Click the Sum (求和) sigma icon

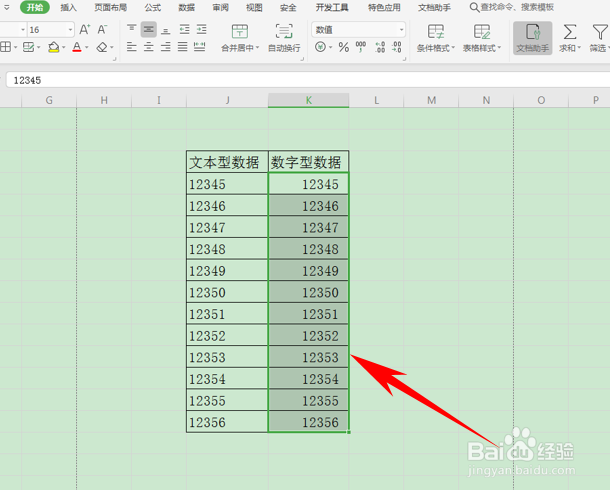coord(570,32)
